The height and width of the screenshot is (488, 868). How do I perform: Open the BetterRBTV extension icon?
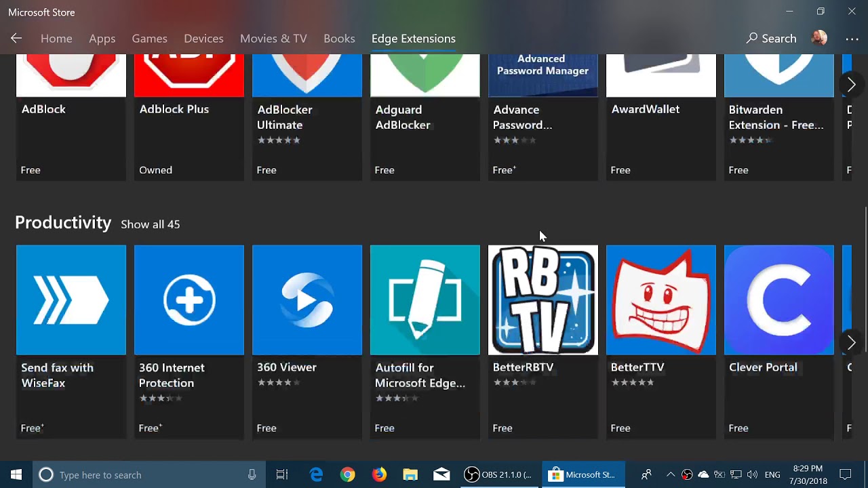coord(543,300)
